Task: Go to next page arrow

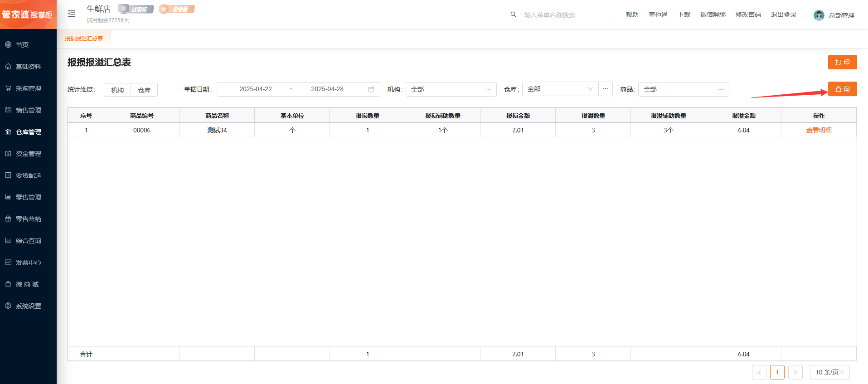Action: pos(795,372)
